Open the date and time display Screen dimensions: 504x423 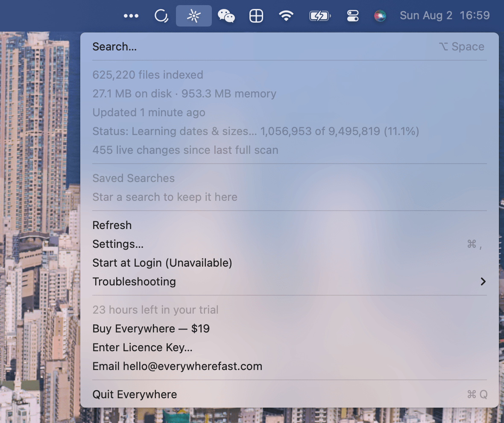(x=445, y=15)
